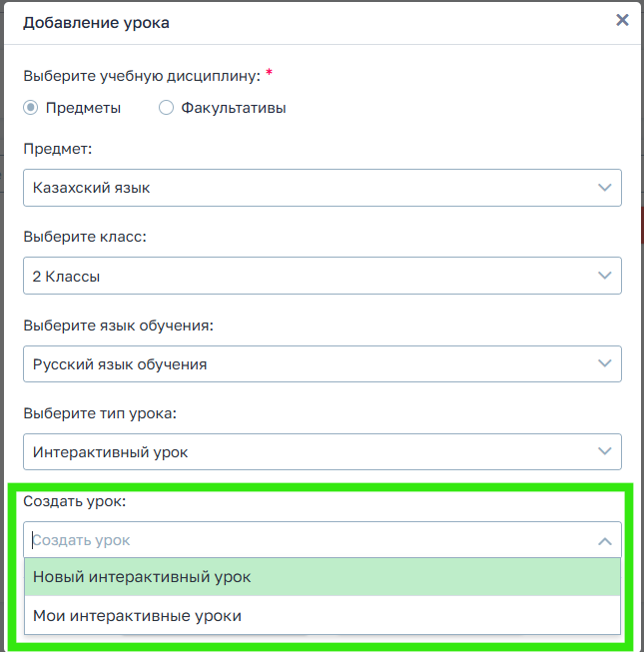The image size is (644, 652).
Task: Click the Предмет: field label
Action: (x=57, y=150)
